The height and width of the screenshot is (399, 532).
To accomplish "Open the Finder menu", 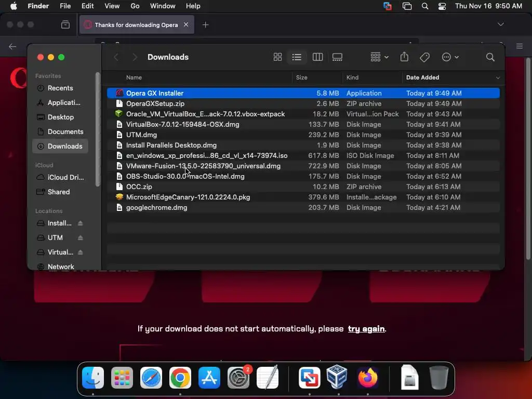I will tap(38, 6).
